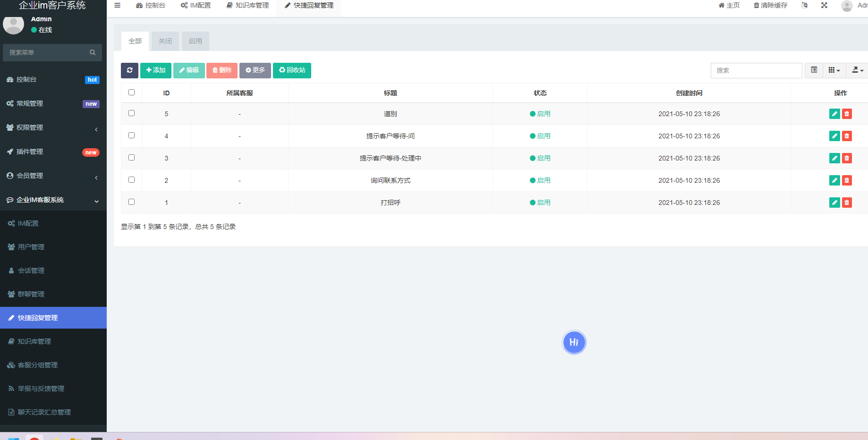Click 清除缓存 in top bar
Viewport: 868px width, 440px height.
point(771,6)
